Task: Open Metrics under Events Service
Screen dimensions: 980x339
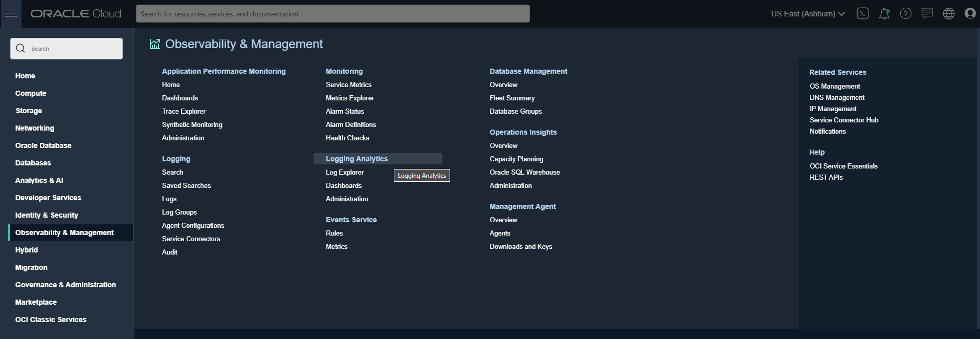Action: [337, 246]
